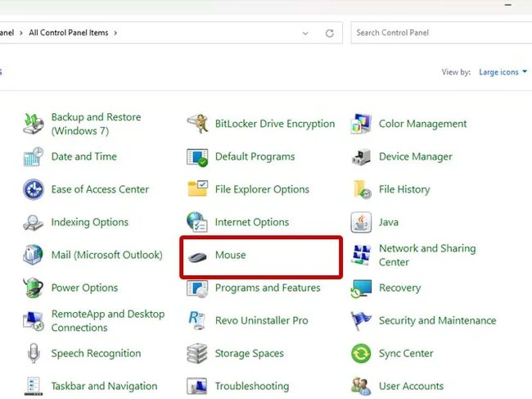
Task: Open the Mouse settings link
Action: click(x=230, y=255)
